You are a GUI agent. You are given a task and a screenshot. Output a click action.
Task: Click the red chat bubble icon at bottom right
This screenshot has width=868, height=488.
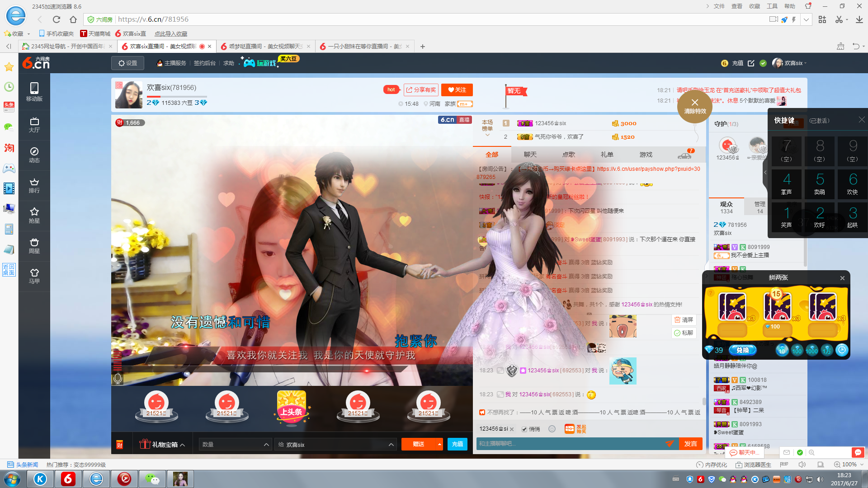coord(858,452)
